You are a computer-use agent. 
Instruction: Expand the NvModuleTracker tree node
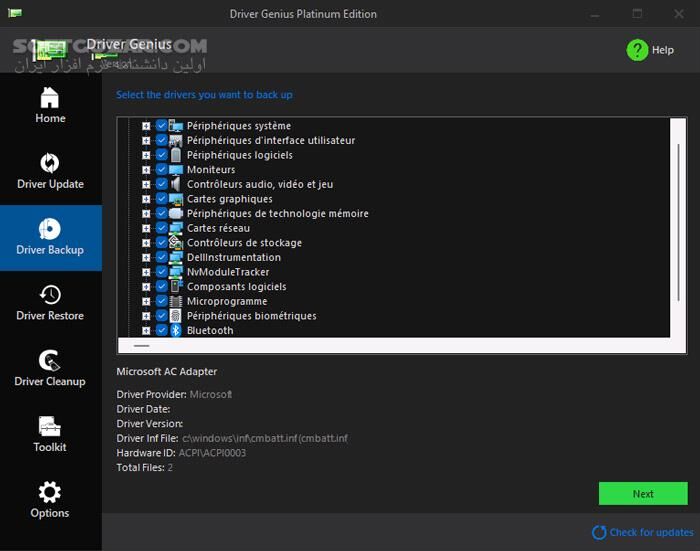[x=146, y=272]
